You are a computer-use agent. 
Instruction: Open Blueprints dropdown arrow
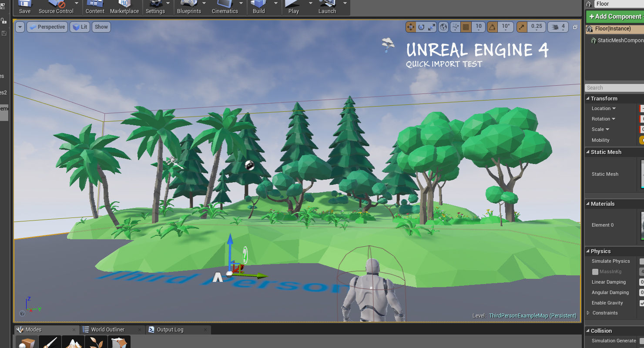click(x=204, y=3)
